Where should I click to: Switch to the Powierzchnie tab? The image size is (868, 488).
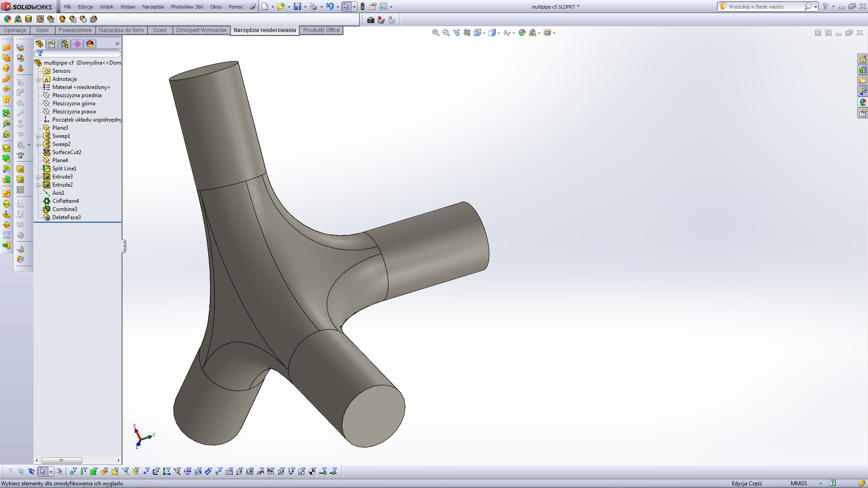coord(75,30)
